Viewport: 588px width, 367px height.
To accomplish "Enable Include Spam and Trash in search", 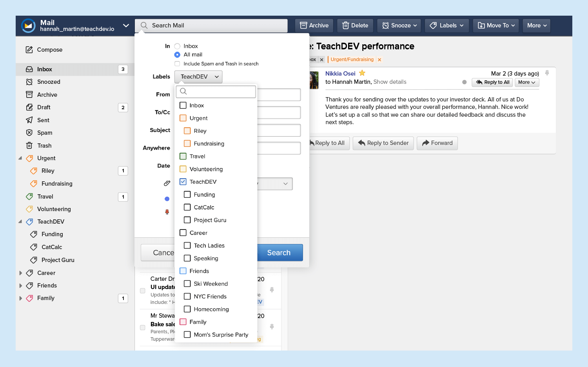I will (x=177, y=64).
